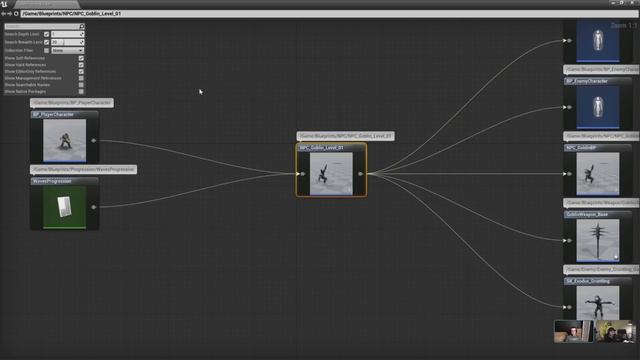This screenshot has width=640, height=360.
Task: Click the asset path address bar
Action: pyautogui.click(x=329, y=13)
